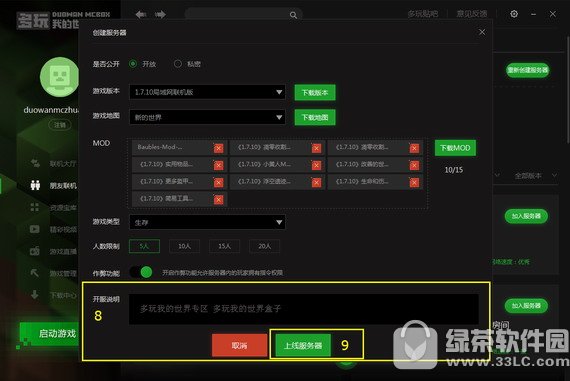Expand the 游戏类型 dropdown showing 生存

(x=207, y=222)
